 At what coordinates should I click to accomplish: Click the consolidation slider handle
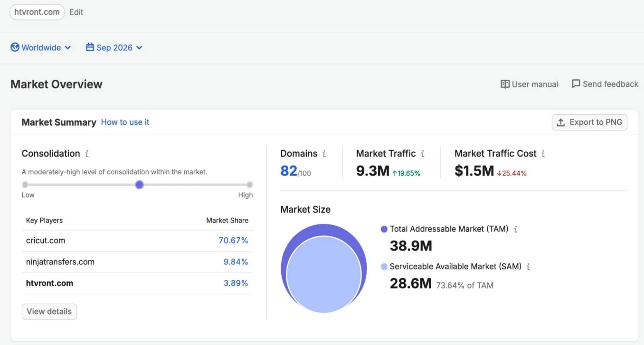click(x=139, y=185)
